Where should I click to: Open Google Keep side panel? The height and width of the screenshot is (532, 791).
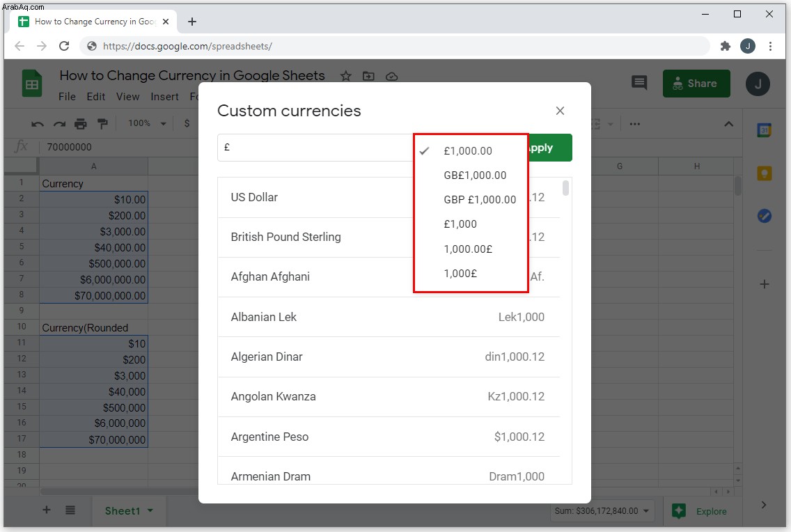[765, 173]
